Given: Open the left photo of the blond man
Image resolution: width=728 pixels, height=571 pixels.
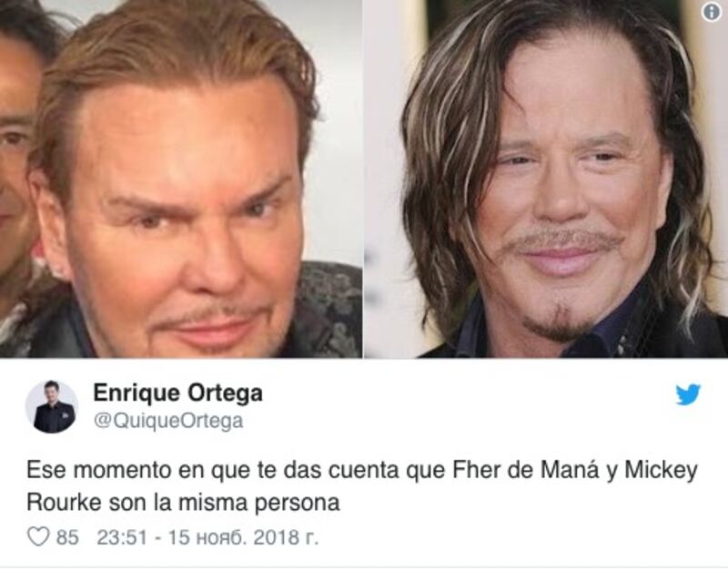Looking at the screenshot, I should click(181, 178).
